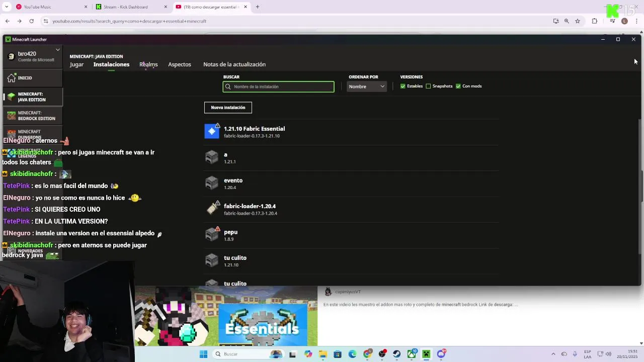The height and width of the screenshot is (362, 644).
Task: Open the Ordenar por Nombre dropdown
Action: tap(367, 86)
